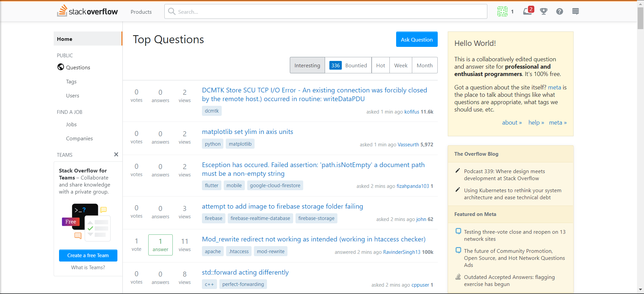Open the help » link

[536, 123]
